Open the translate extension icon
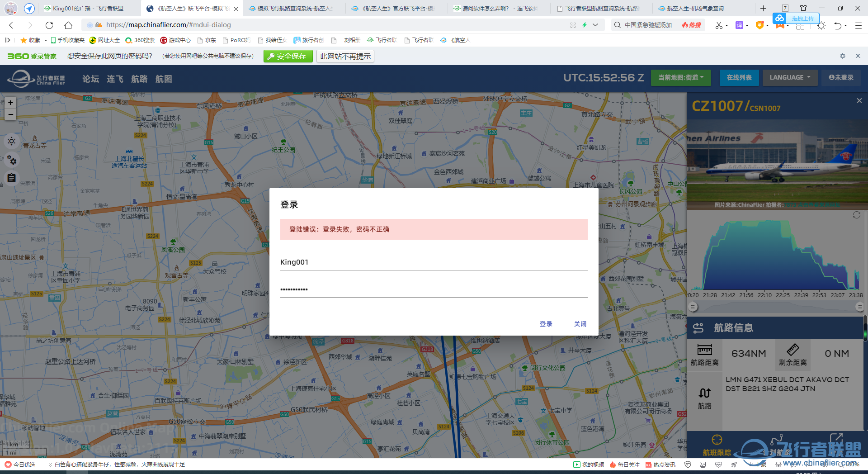868x474 pixels. [x=739, y=25]
